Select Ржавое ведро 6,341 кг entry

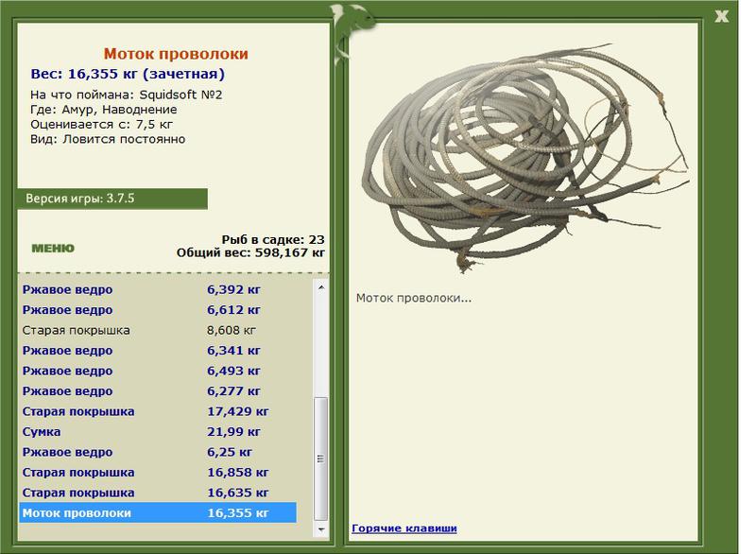point(158,351)
